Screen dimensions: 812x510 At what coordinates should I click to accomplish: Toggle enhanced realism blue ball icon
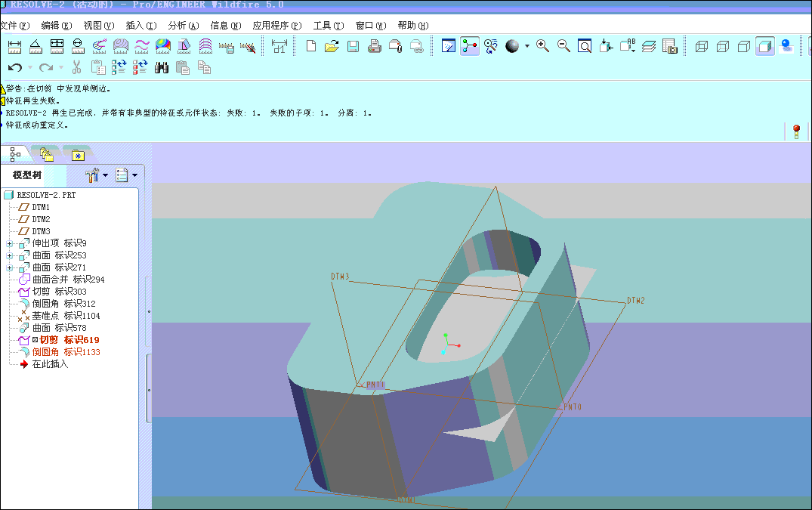click(x=786, y=47)
